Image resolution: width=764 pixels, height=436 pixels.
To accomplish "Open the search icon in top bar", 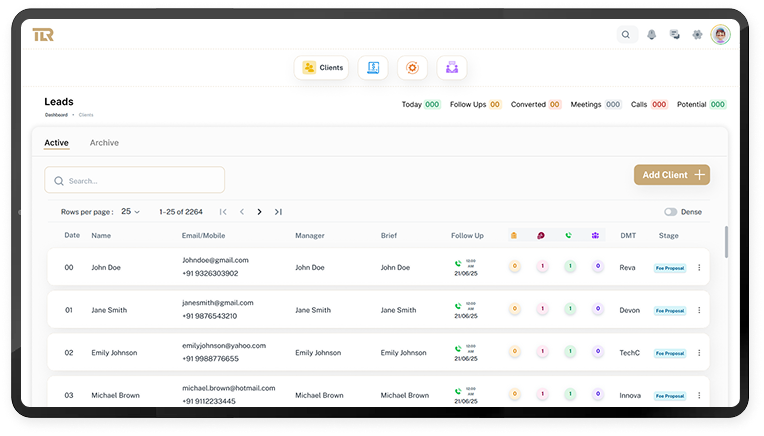I will pyautogui.click(x=626, y=35).
